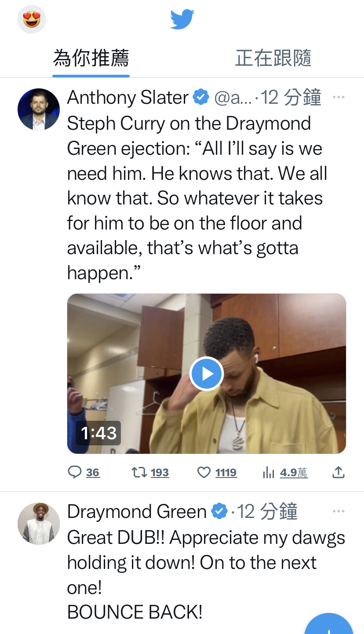This screenshot has height=634, width=364.
Task: Open Anthony Slater's profile picture
Action: 39,109
